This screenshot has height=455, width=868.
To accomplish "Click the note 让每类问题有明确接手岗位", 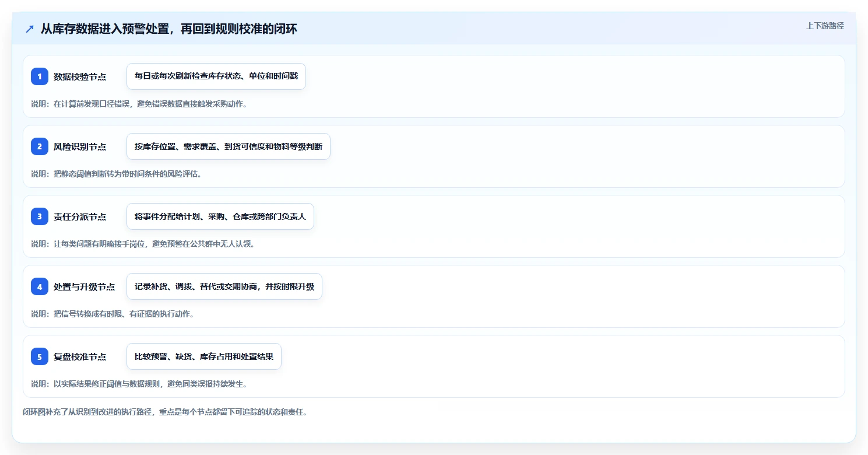I will tap(143, 244).
